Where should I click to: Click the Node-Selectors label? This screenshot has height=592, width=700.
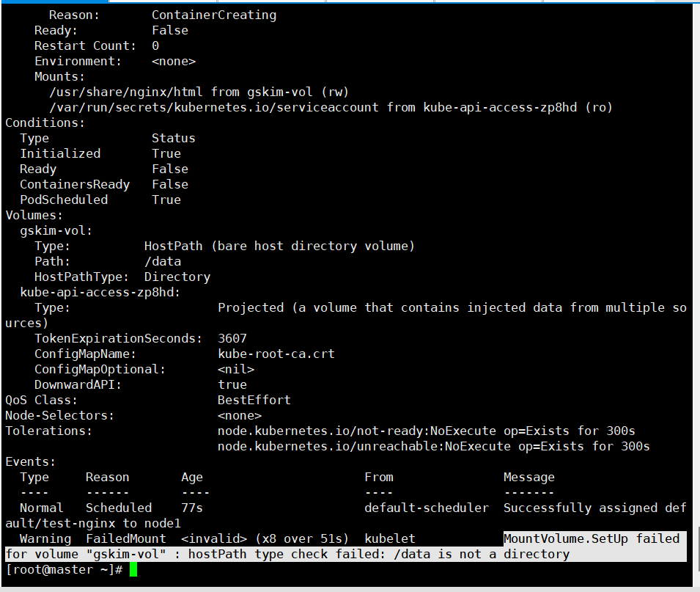59,416
